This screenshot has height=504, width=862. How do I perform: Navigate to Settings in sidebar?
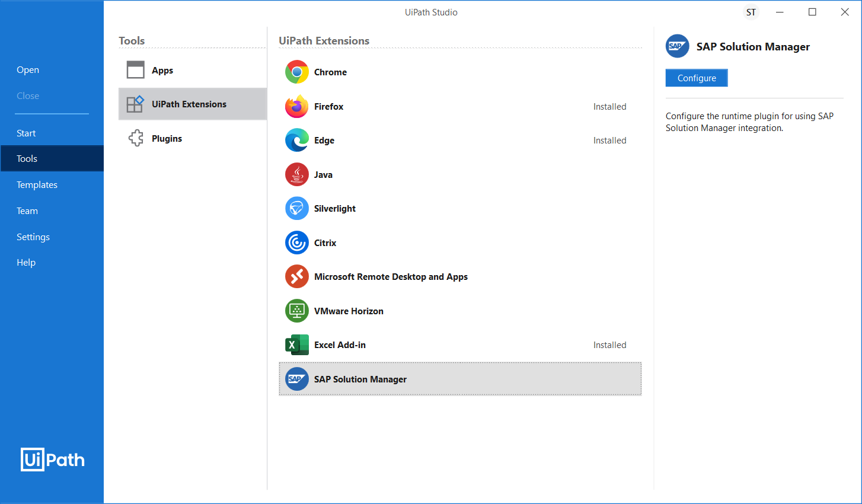point(33,237)
